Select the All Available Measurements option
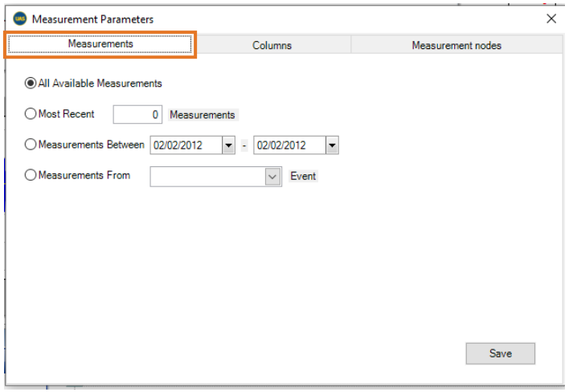 31,84
